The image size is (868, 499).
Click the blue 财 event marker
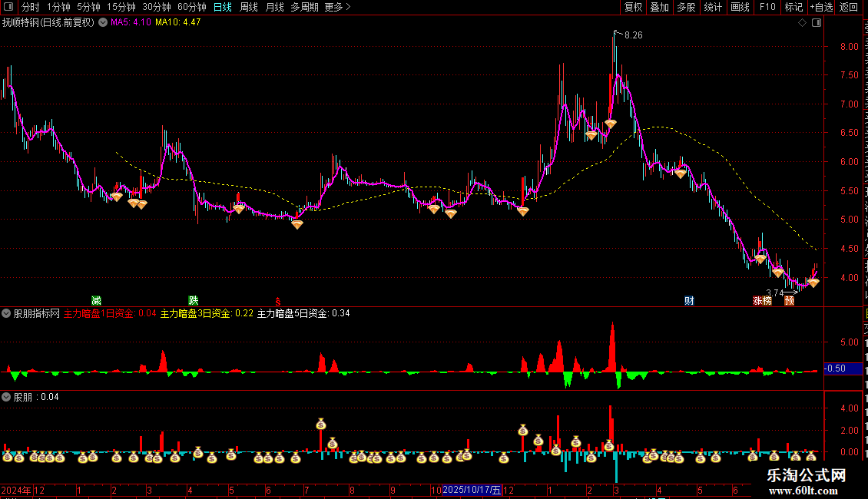[689, 300]
